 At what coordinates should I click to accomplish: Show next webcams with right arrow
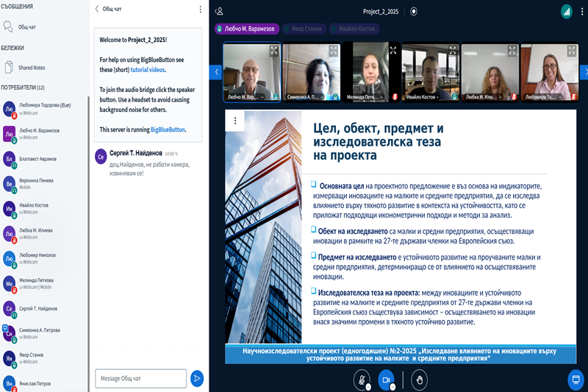[584, 72]
